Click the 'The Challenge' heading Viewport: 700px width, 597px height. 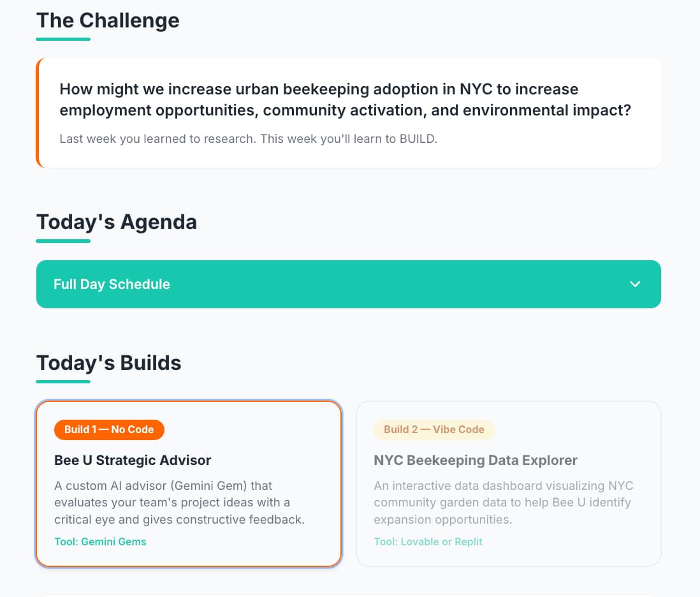108,20
